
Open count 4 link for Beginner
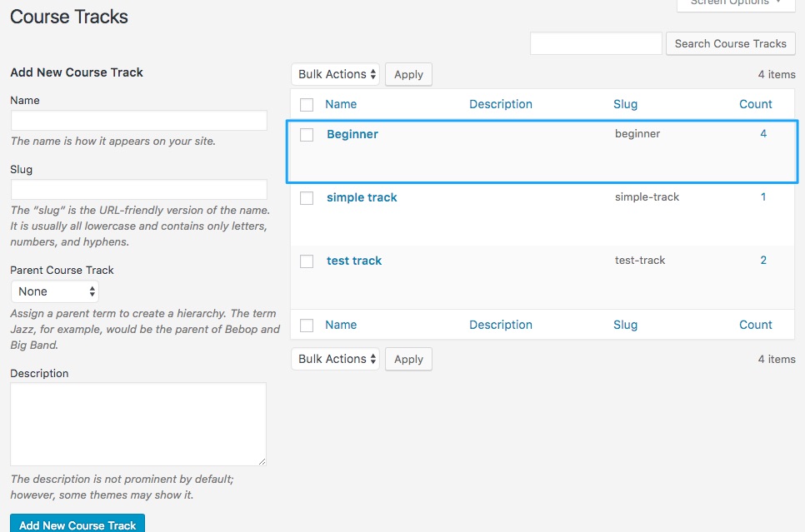coord(763,133)
